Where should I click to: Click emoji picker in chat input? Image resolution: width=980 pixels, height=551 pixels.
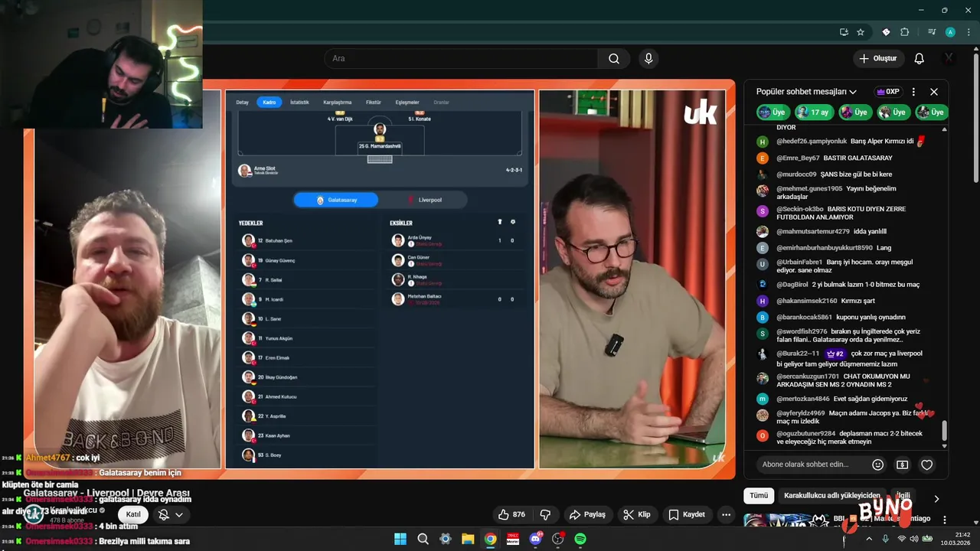pyautogui.click(x=878, y=465)
